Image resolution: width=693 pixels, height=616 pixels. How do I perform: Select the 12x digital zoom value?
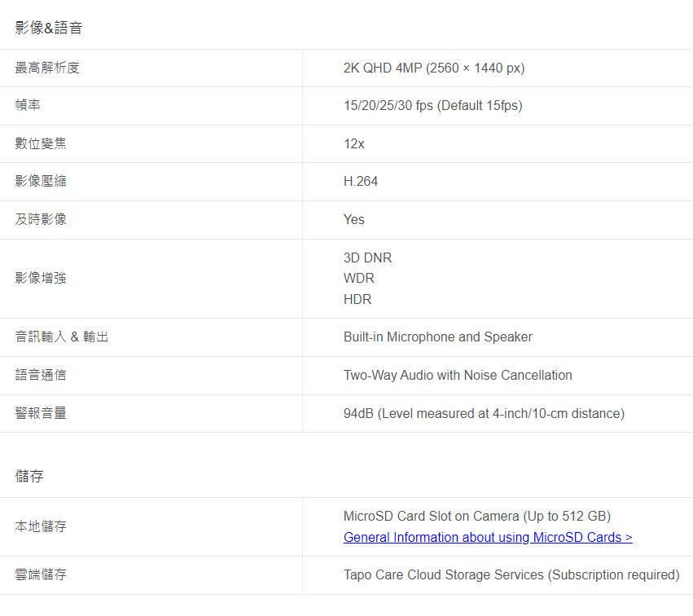pos(353,143)
